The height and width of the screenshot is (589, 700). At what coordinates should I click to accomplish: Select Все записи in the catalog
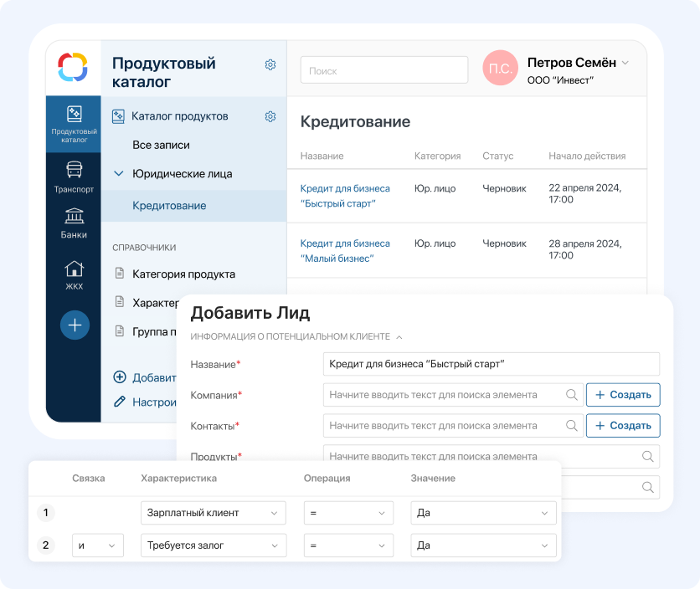161,145
